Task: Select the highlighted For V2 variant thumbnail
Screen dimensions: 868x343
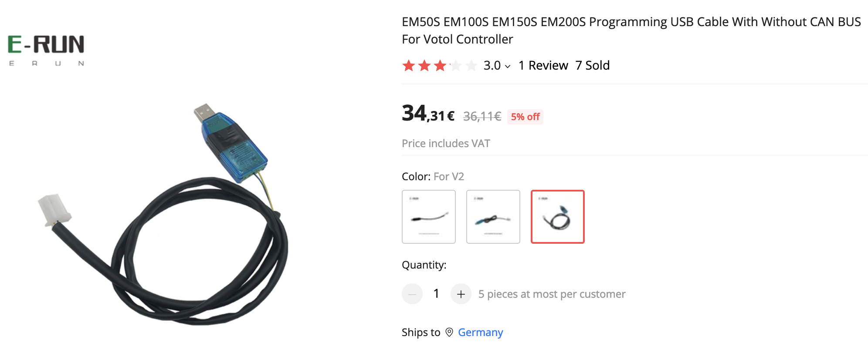Action: (558, 217)
